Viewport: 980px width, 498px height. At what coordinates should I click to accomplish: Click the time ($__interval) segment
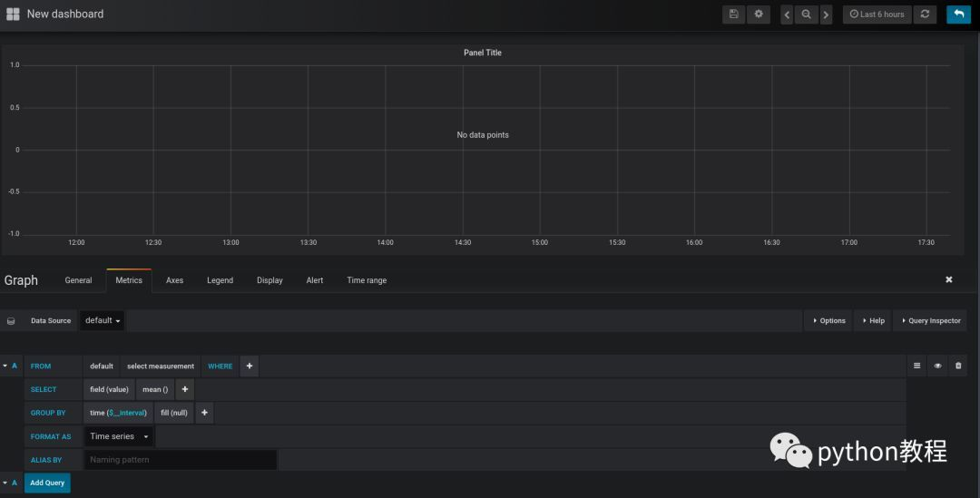118,413
